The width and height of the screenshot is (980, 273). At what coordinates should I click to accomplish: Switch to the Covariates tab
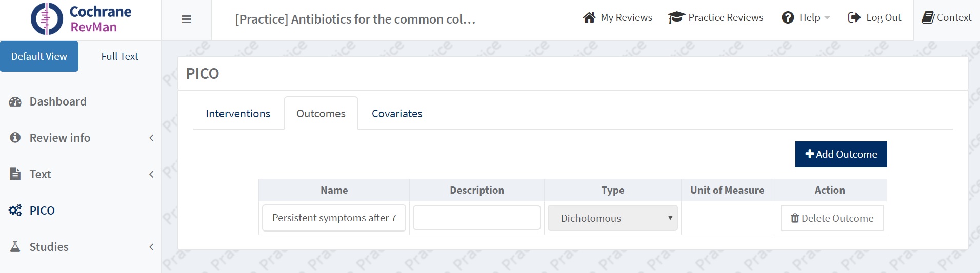(397, 114)
